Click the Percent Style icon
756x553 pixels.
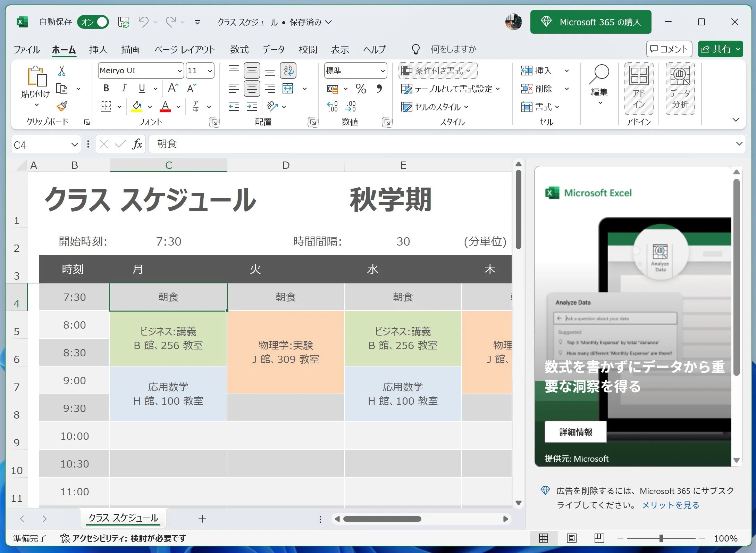click(361, 89)
